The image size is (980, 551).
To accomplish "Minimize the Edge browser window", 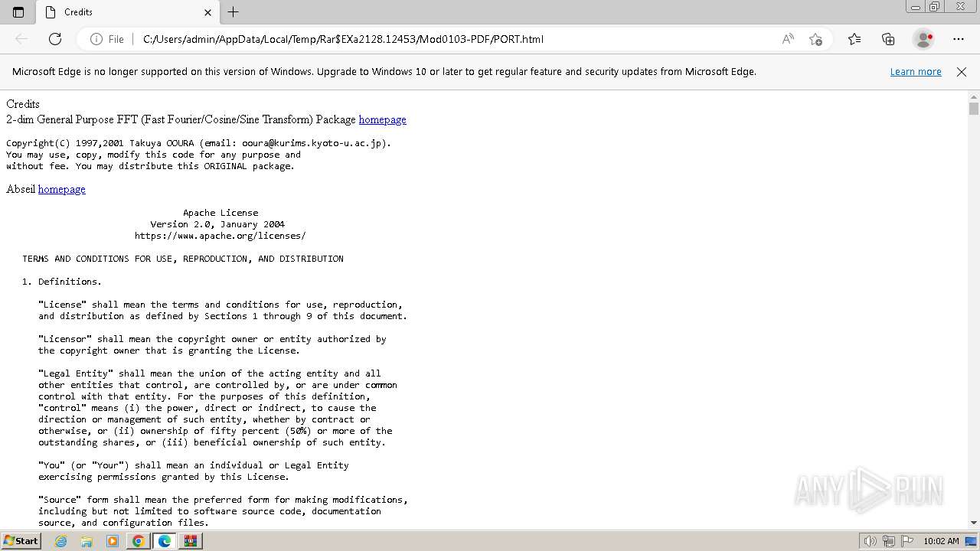I will pyautogui.click(x=915, y=6).
